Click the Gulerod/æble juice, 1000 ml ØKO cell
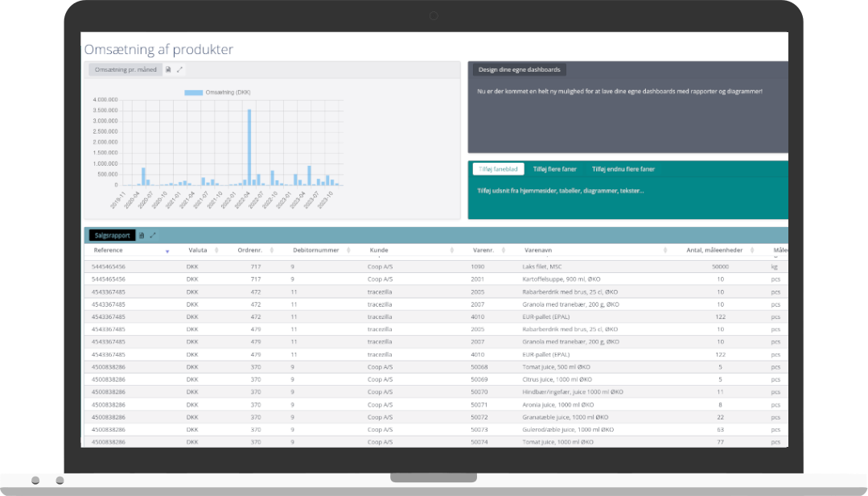Viewport: 868px width, 496px height. [x=567, y=430]
